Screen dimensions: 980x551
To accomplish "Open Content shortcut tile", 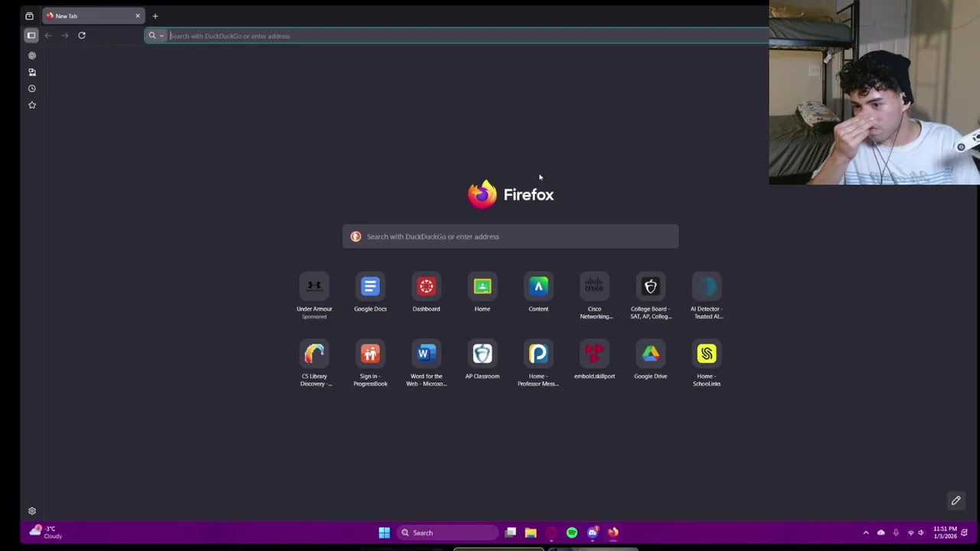I will point(538,294).
